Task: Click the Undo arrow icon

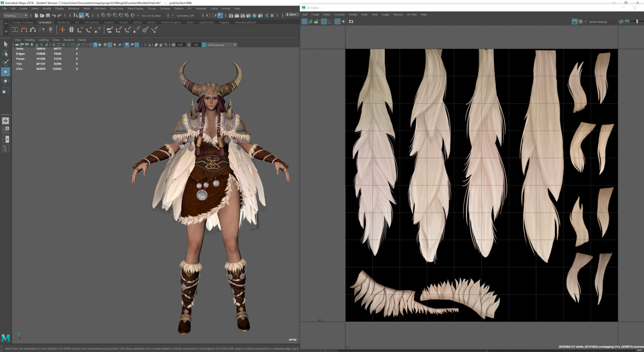Action: coord(54,15)
